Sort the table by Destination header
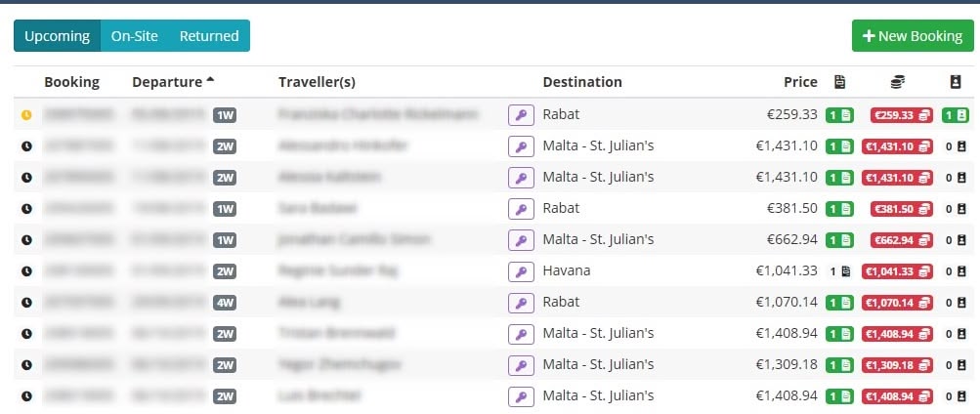 tap(582, 82)
